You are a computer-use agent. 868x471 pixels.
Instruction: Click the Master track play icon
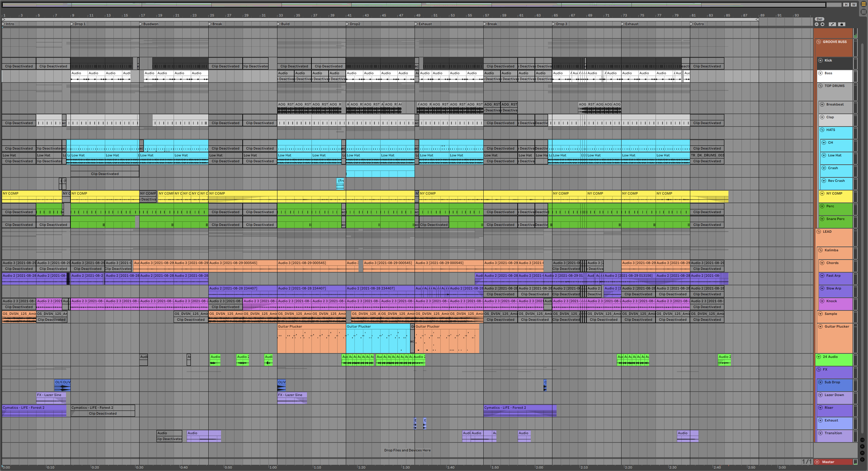[817, 462]
